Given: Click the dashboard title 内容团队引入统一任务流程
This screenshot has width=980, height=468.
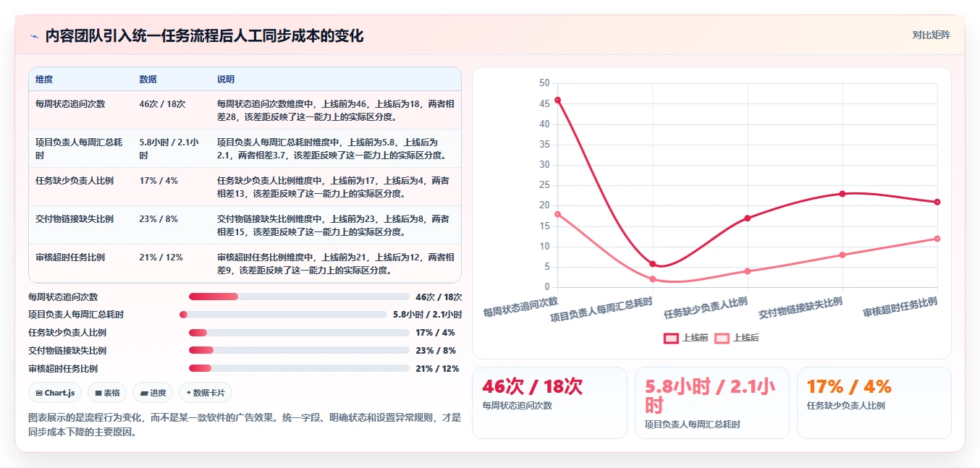Looking at the screenshot, I should [x=204, y=35].
